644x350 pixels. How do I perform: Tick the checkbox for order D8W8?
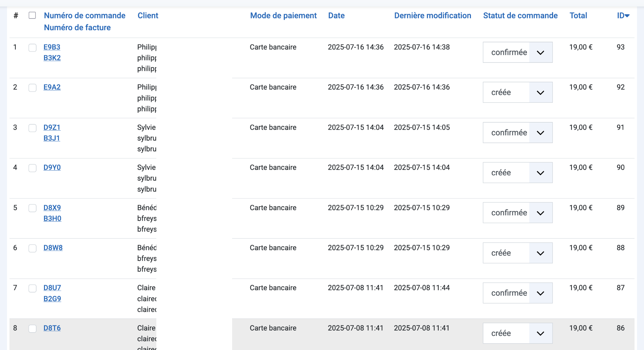[33, 248]
